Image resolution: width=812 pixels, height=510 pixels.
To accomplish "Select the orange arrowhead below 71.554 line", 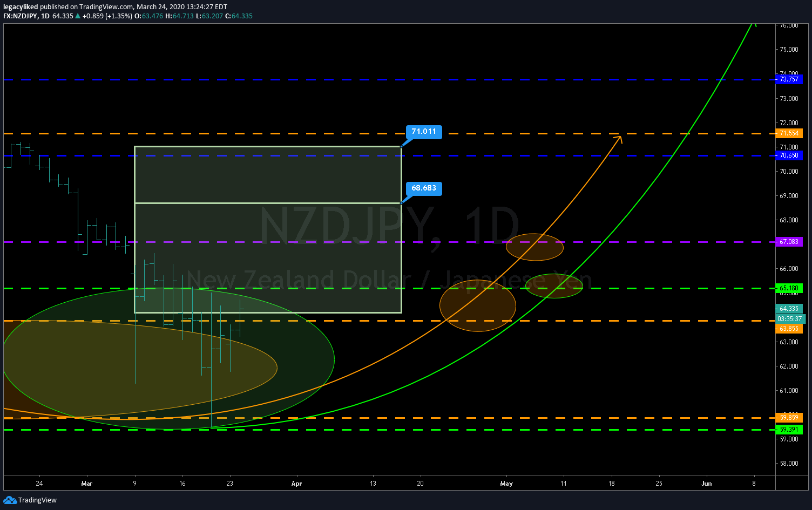I will 618,139.
